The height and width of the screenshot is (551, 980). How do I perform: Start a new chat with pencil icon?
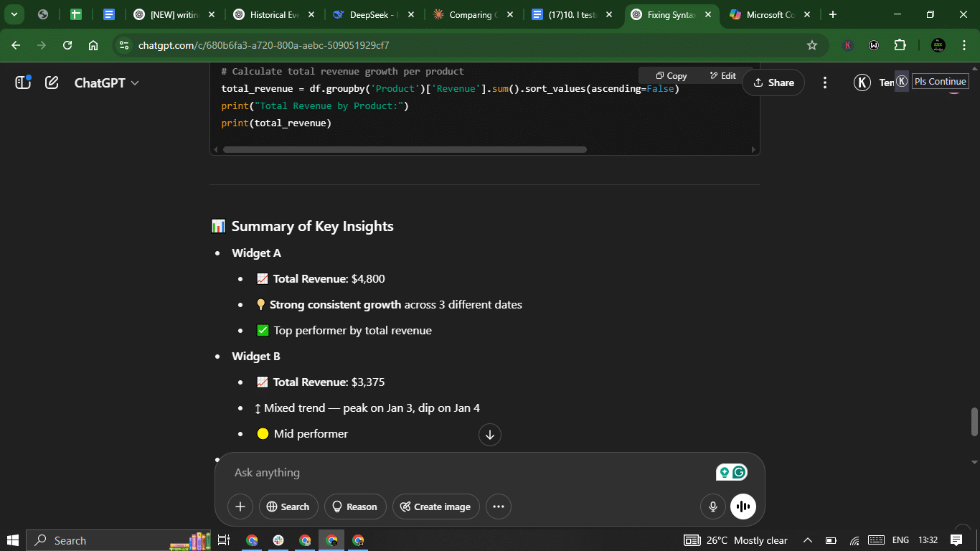(52, 83)
